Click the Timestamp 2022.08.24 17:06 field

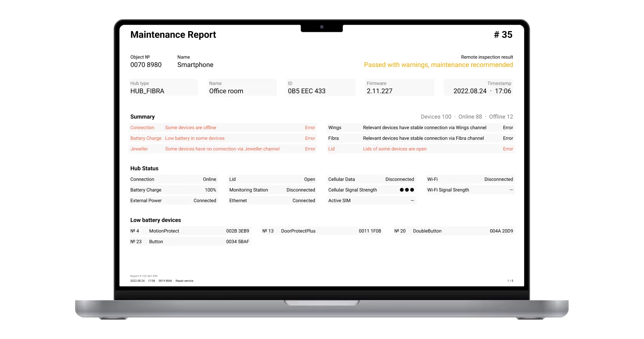click(478, 88)
